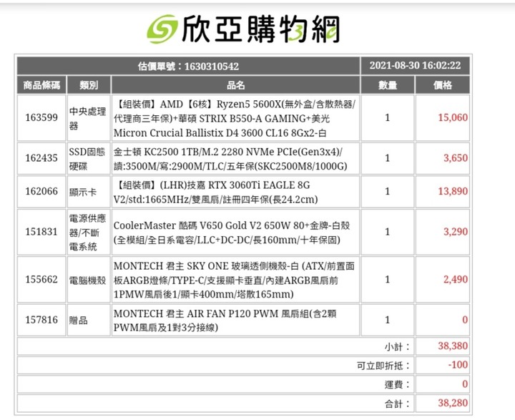This screenshot has height=420, width=515.
Task: Click the MONTECH SKY ONE case description
Action: point(234,280)
